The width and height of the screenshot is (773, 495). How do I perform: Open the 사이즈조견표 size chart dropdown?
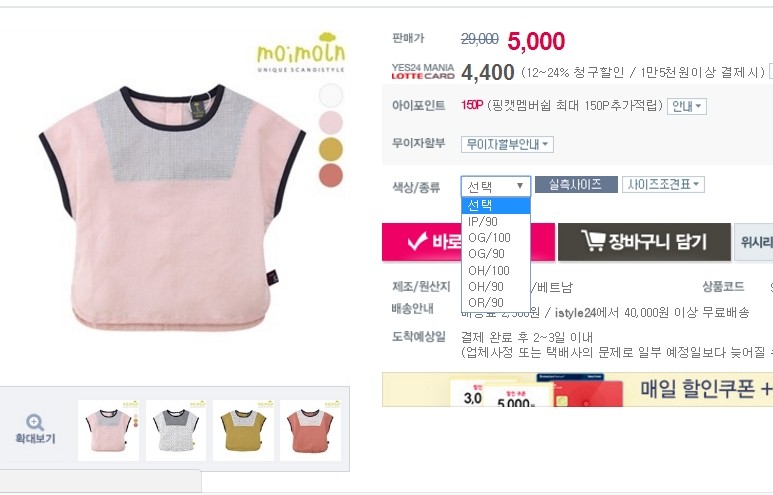(x=663, y=184)
